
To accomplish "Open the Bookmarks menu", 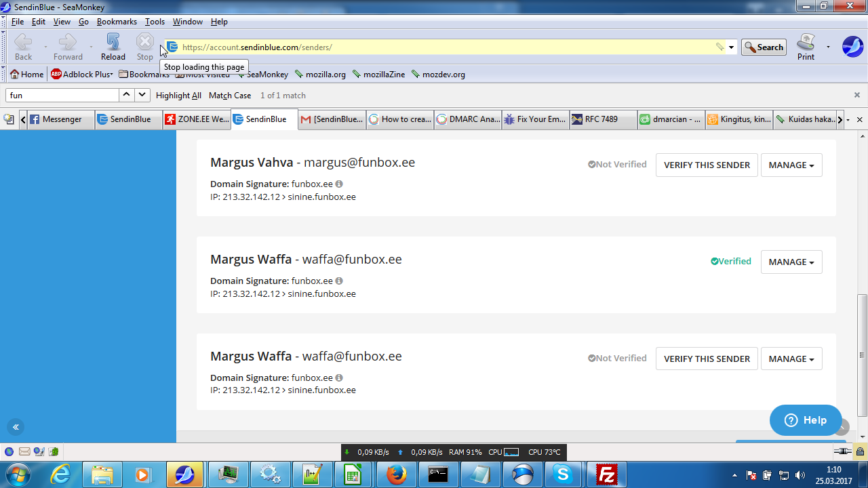I will click(117, 22).
